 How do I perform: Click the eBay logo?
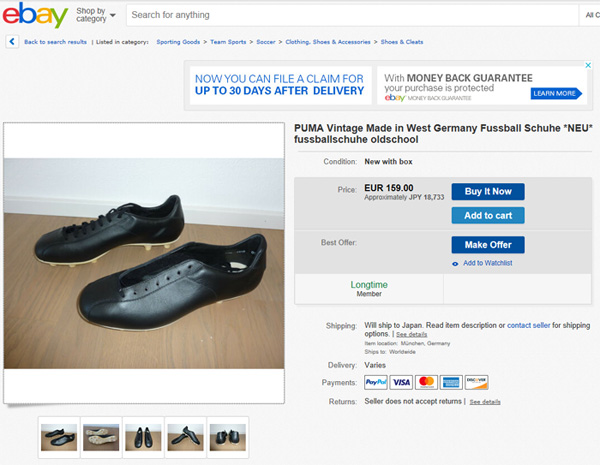coord(35,16)
